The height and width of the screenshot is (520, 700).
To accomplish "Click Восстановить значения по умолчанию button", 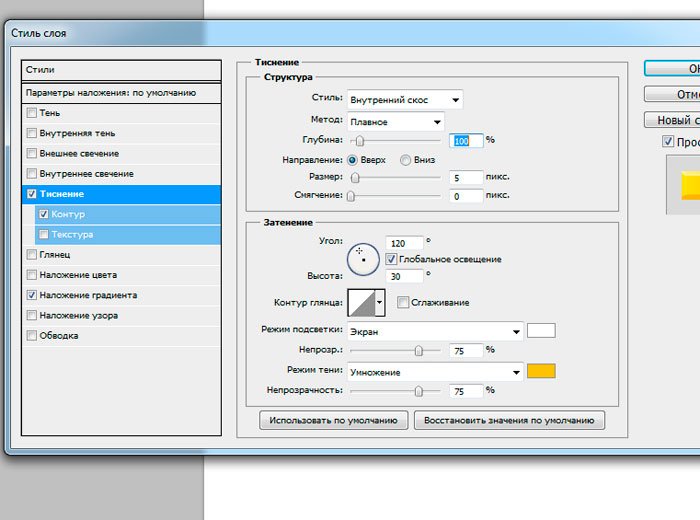I will pyautogui.click(x=509, y=420).
